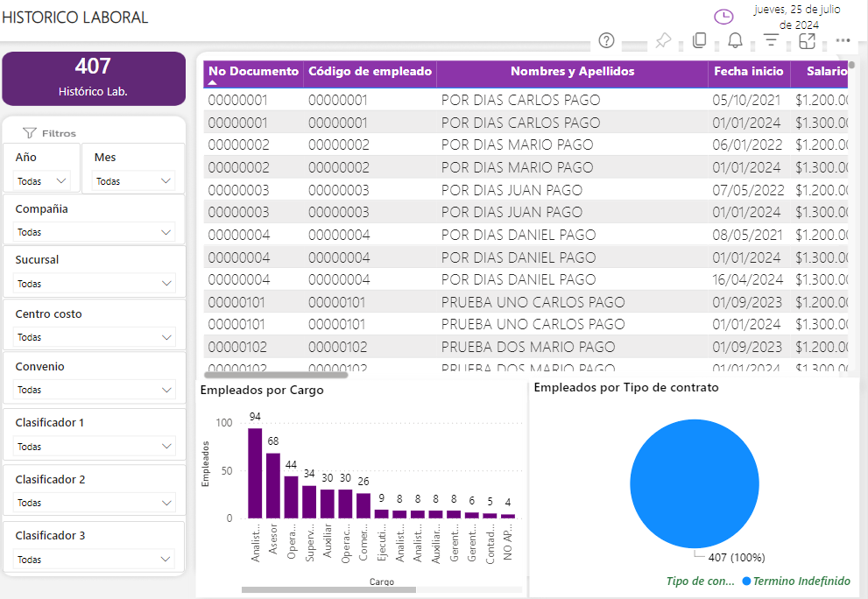Click the Superv... bar with value 34
868x599 pixels.
tap(309, 502)
